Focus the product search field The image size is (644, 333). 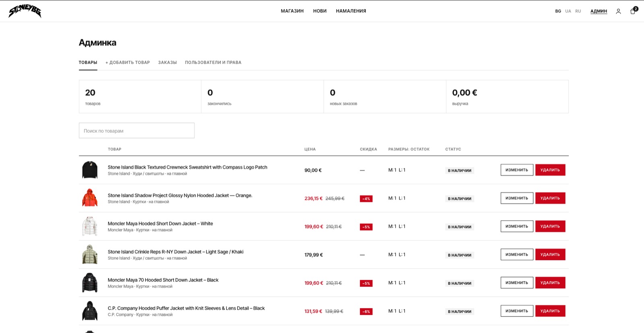(136, 131)
